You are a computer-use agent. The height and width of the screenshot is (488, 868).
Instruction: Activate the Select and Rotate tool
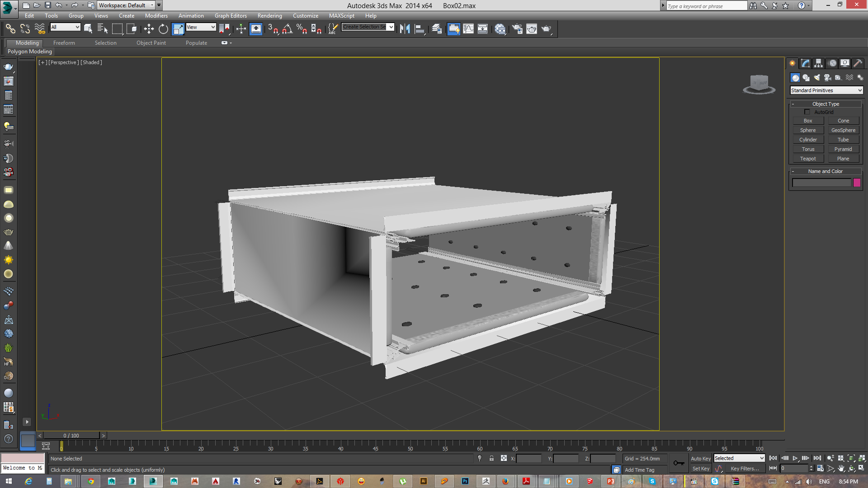tap(163, 29)
